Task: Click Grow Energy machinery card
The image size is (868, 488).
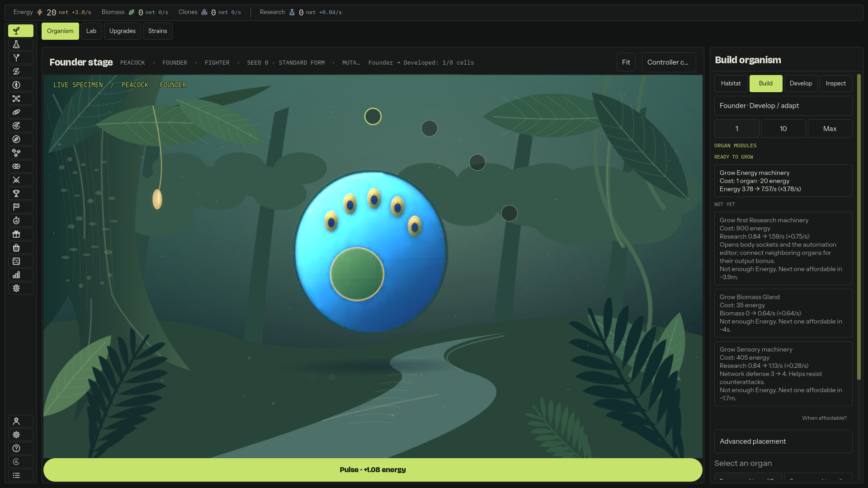Action: pyautogui.click(x=783, y=181)
